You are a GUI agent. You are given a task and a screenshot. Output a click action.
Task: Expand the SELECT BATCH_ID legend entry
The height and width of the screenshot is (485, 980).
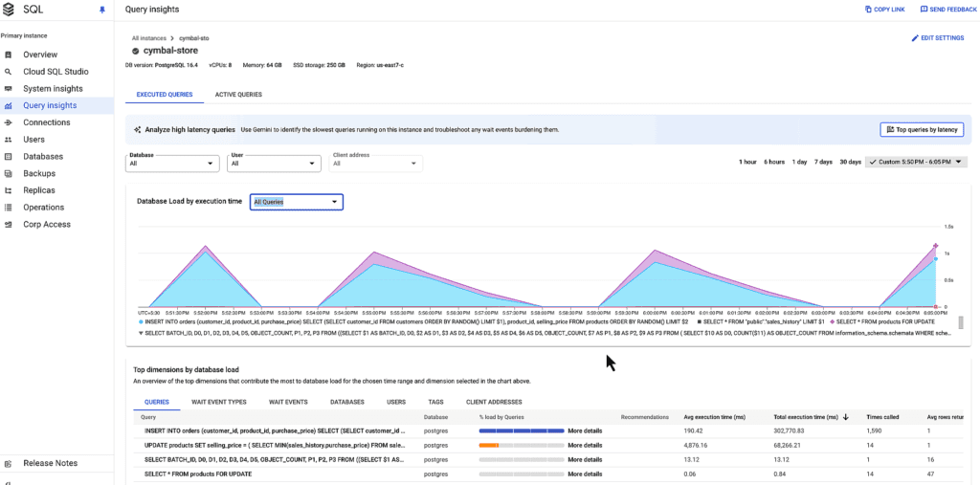(x=141, y=333)
